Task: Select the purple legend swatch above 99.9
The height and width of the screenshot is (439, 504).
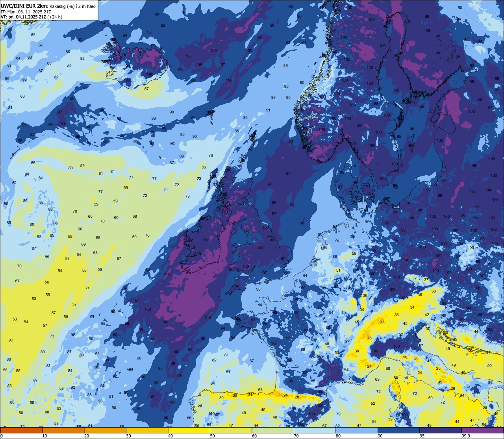Action: click(x=483, y=430)
